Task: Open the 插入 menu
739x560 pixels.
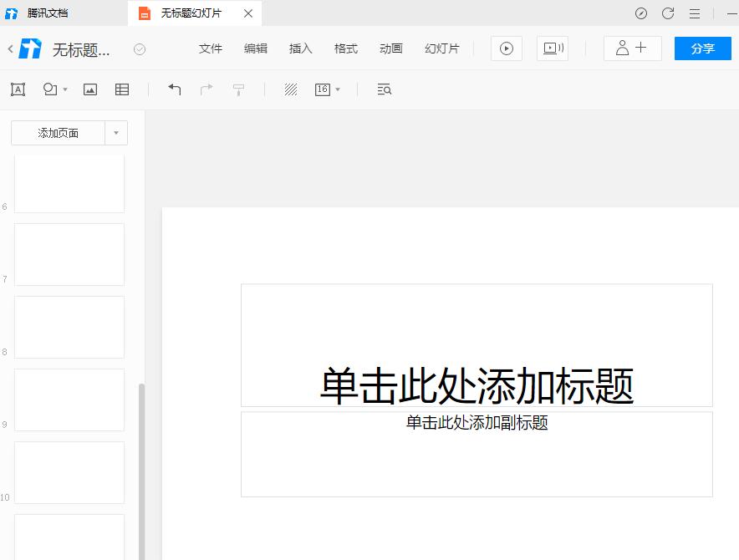Action: click(300, 48)
